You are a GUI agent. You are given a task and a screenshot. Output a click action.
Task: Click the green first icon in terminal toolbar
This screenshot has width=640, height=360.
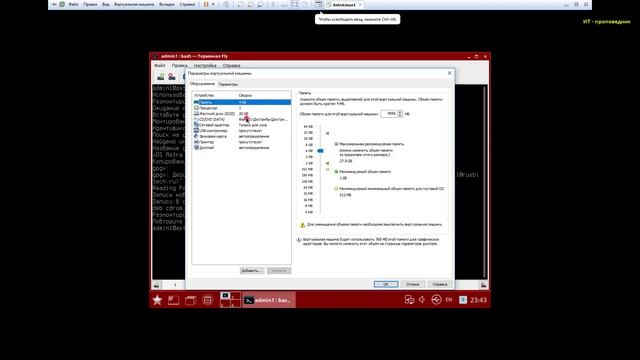pyautogui.click(x=161, y=77)
